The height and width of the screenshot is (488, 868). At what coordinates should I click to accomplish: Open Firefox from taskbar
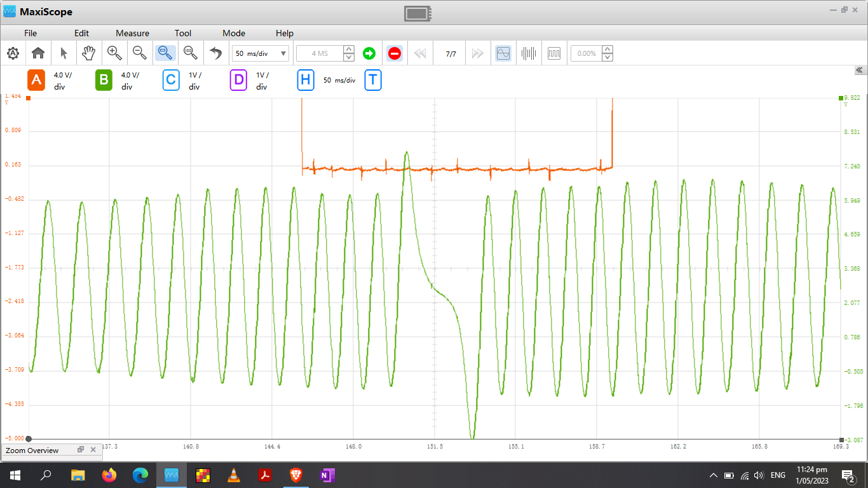tap(109, 475)
